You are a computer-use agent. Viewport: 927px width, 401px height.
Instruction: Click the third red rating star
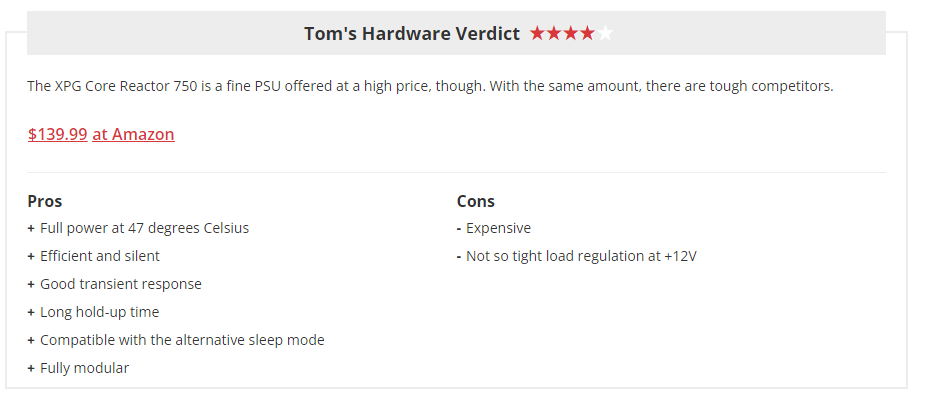point(571,33)
